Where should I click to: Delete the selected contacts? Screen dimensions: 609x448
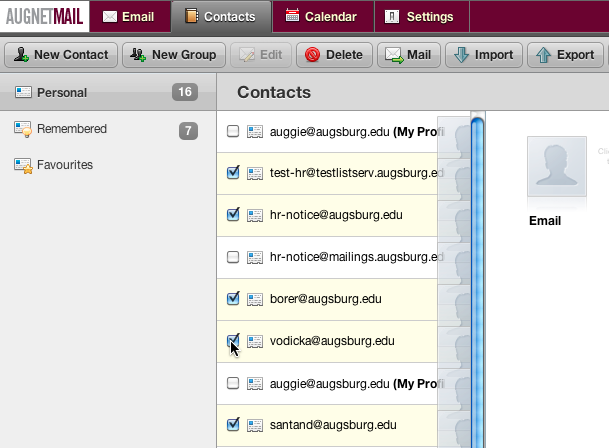point(334,55)
